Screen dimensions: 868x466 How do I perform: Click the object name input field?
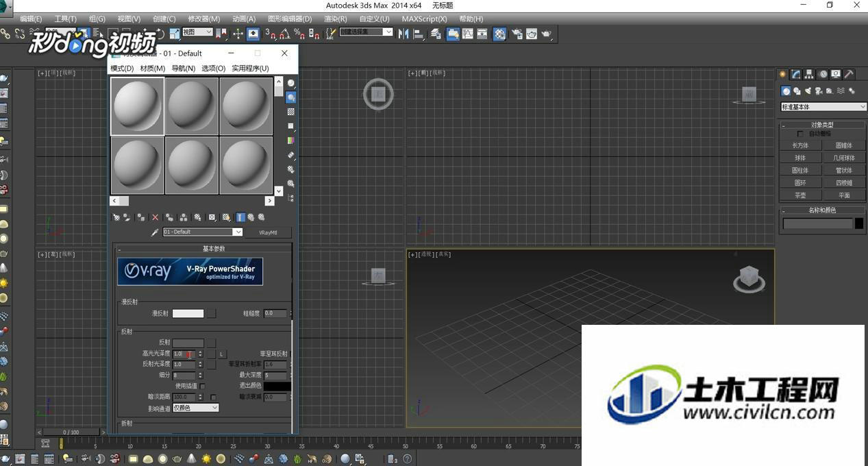(x=818, y=223)
